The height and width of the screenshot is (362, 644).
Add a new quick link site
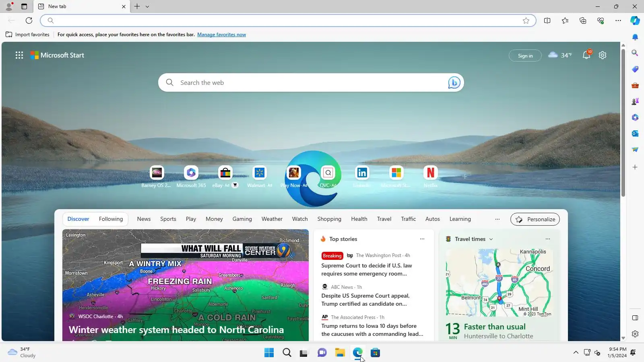pos(465,176)
